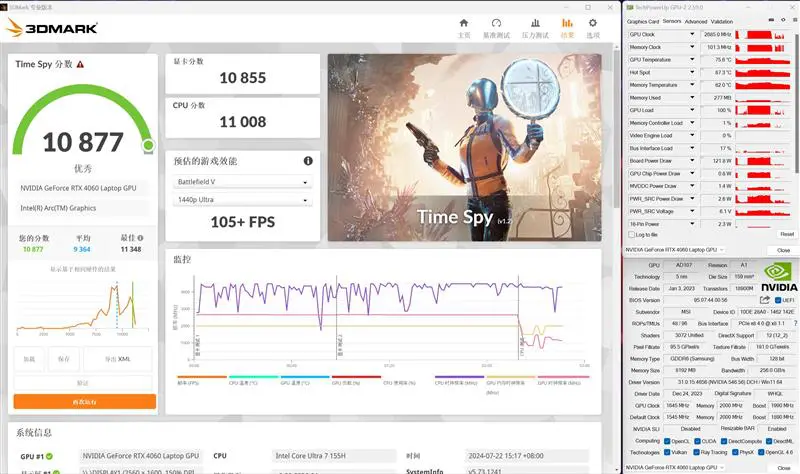The image size is (800, 474).
Task: Click the NVIDIA logo in GPU-Z
Action: [x=779, y=277]
